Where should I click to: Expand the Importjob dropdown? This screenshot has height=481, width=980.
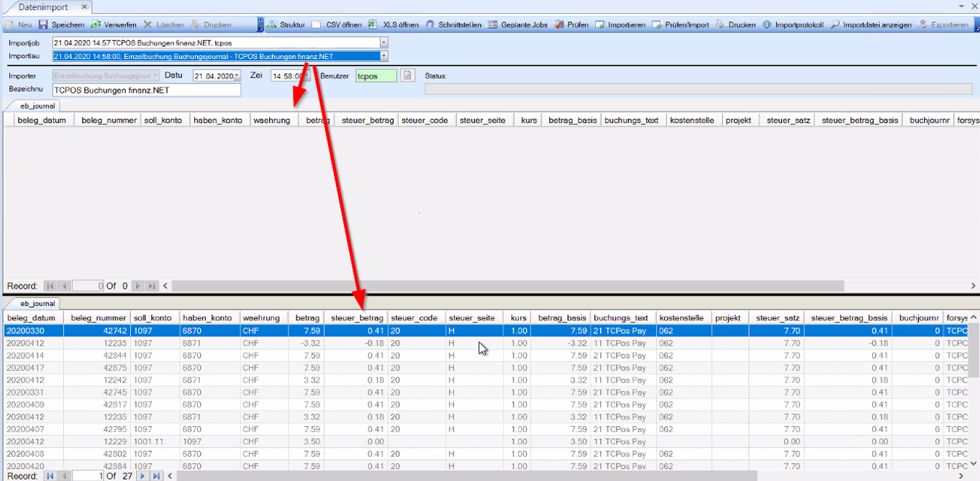click(384, 43)
